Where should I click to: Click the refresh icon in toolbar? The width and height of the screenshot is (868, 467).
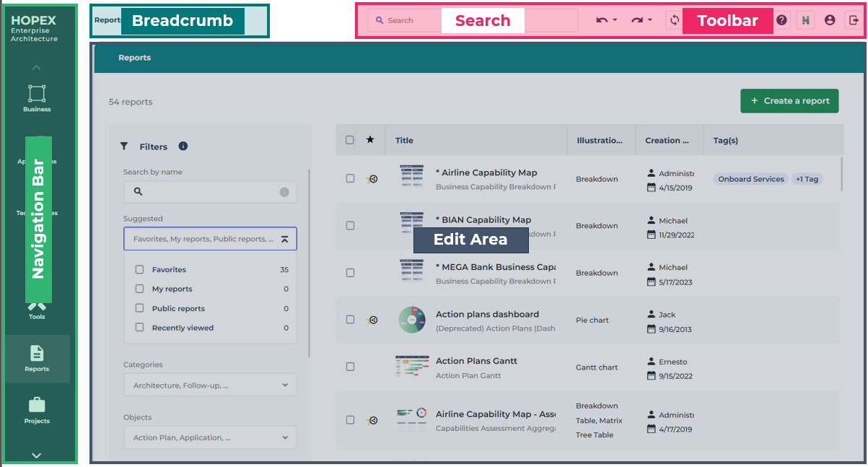pos(675,20)
